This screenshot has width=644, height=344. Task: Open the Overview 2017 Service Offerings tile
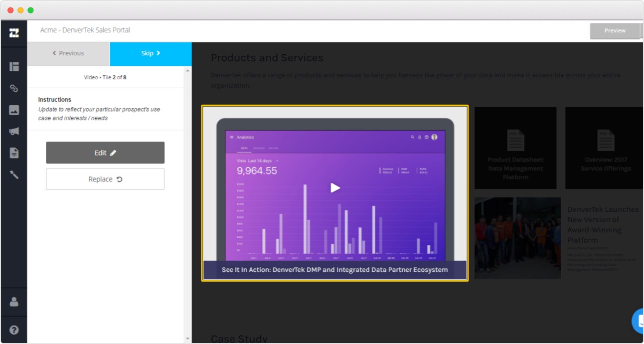pyautogui.click(x=604, y=148)
